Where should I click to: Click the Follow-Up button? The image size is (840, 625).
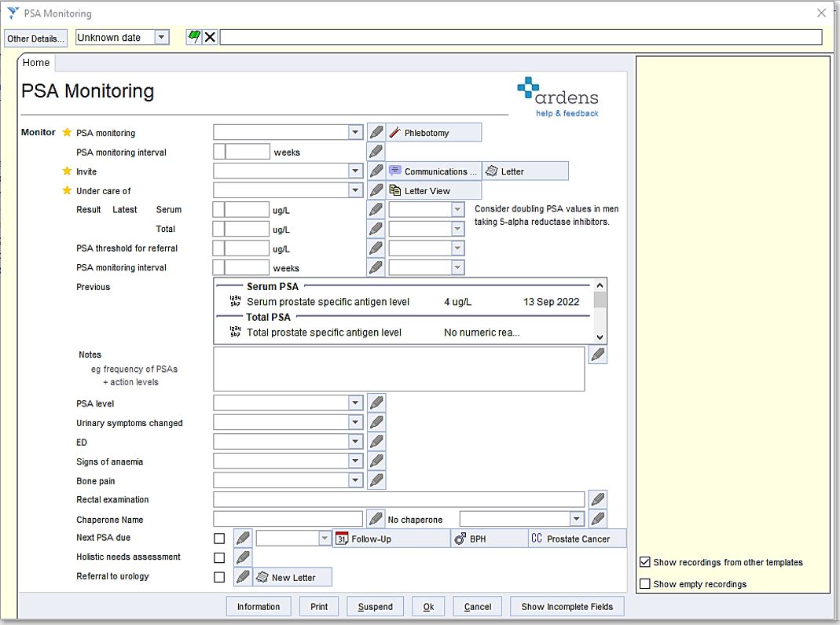click(x=391, y=539)
